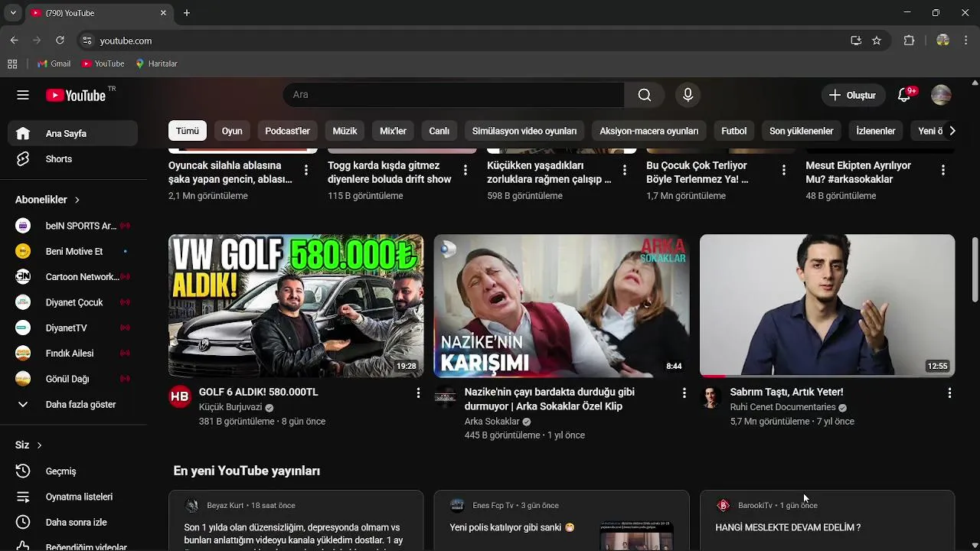Click the address bar URL
This screenshot has width=980, height=551.
click(126, 41)
